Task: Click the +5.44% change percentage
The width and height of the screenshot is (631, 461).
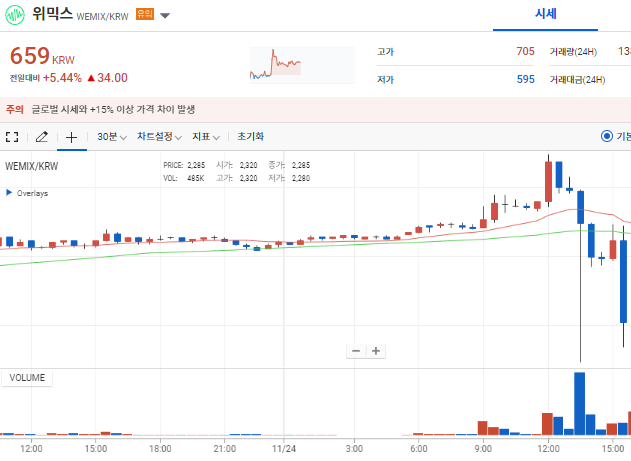Action: (x=62, y=78)
